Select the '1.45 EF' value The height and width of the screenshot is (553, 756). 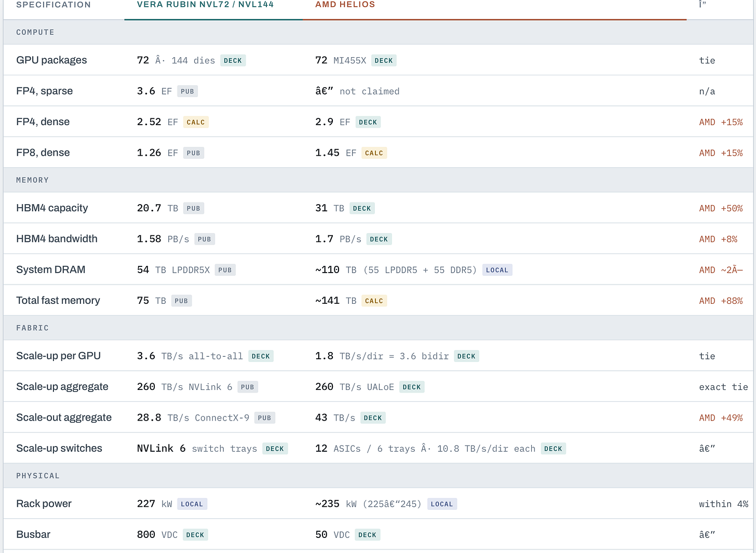tap(336, 153)
